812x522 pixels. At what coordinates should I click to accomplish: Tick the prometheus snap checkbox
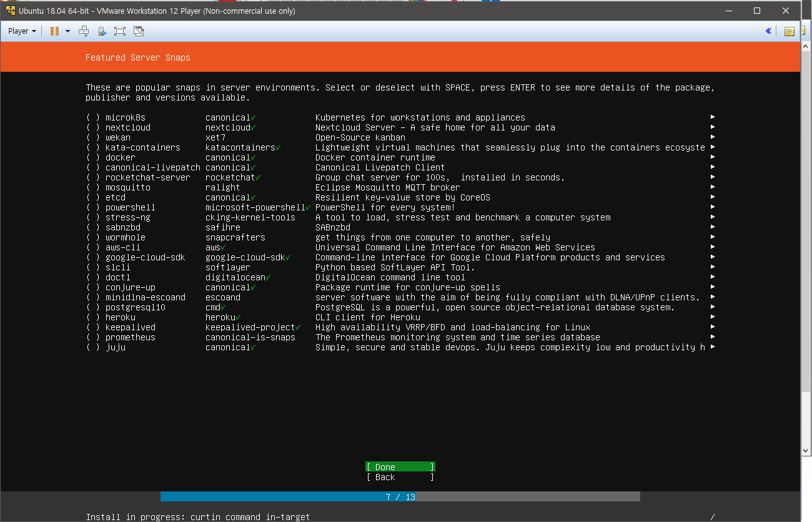[x=93, y=337]
